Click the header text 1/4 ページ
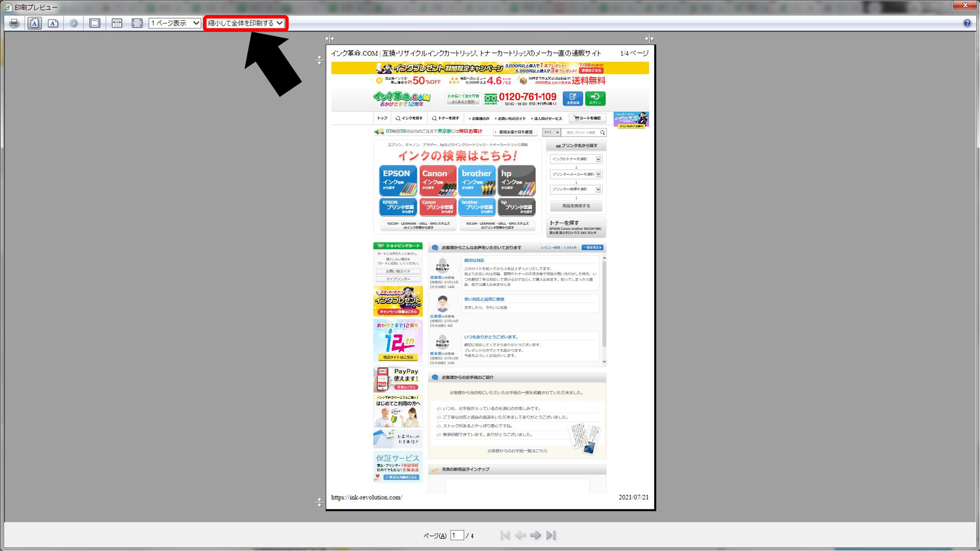980x551 pixels. tap(635, 53)
